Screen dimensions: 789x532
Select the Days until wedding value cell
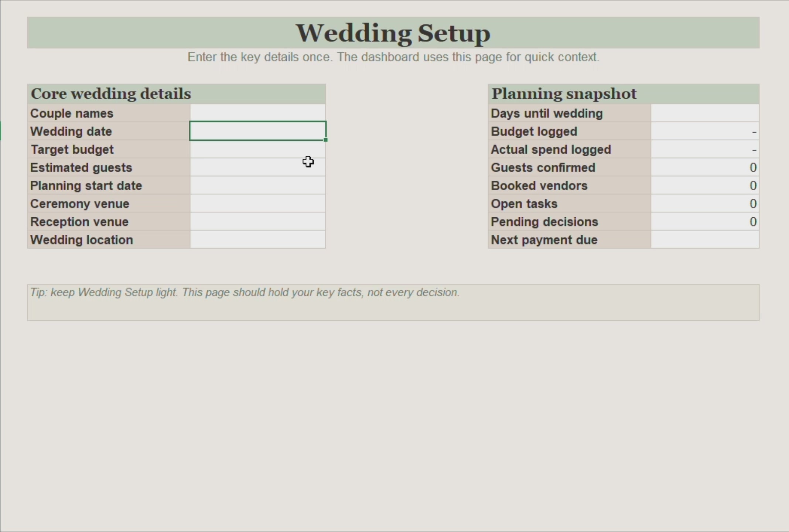coord(705,113)
